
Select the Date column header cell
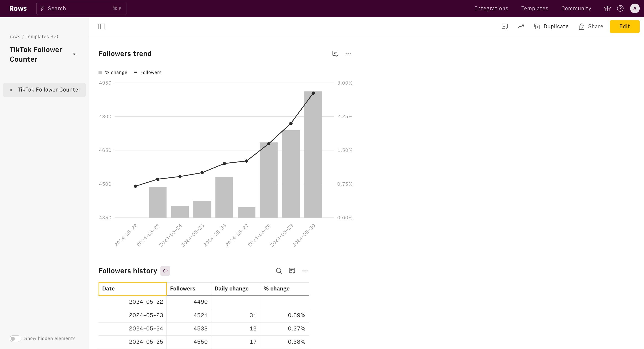[132, 289]
